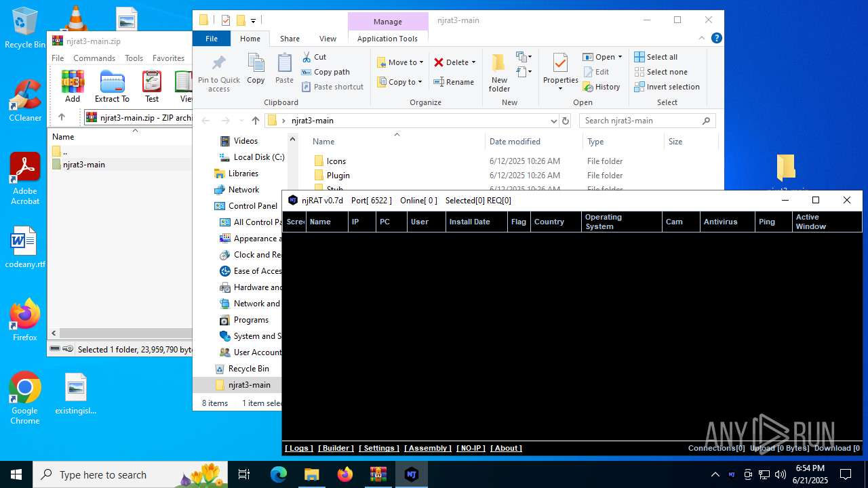Switch to the Share ribbon tab
Viewport: 868px width, 488px height.
point(290,39)
